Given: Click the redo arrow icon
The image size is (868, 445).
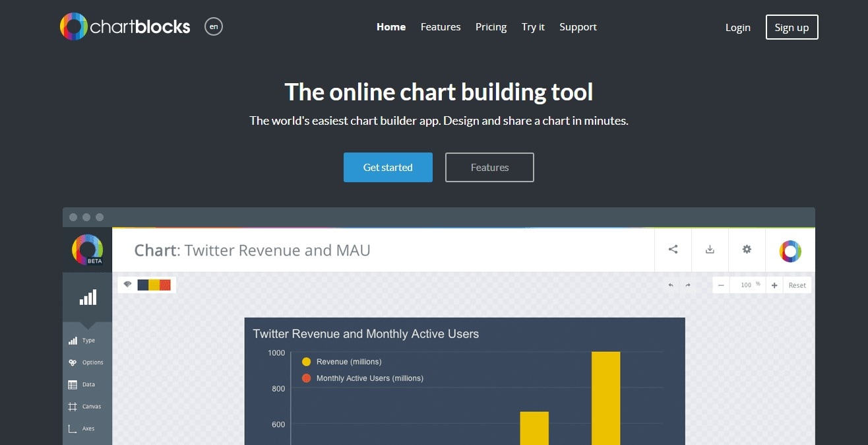Looking at the screenshot, I should point(688,285).
